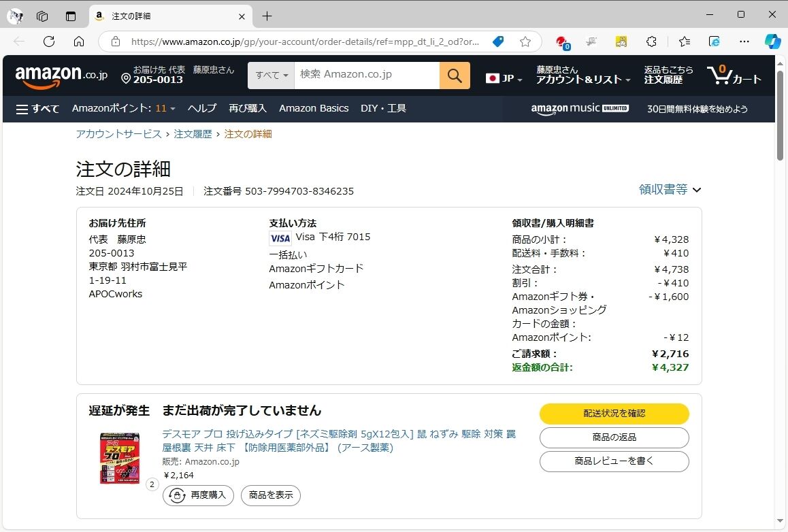Expand the 領収書等 dropdown
This screenshot has width=788, height=532.
[670, 189]
